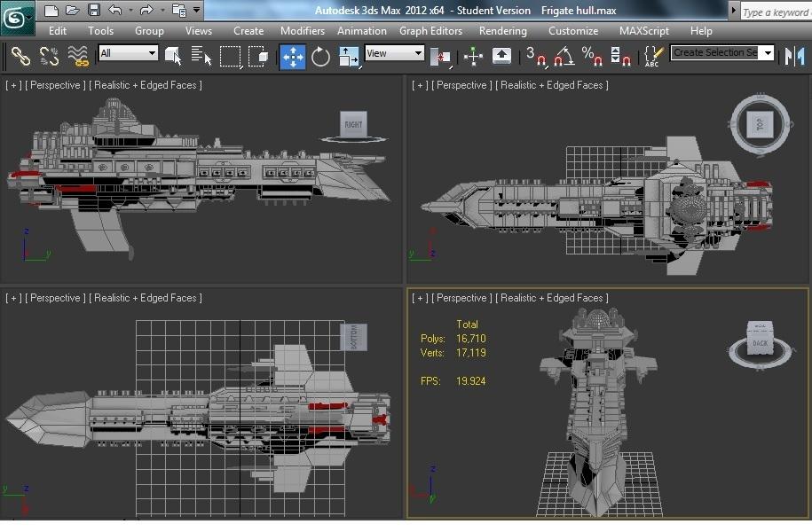Open the Views menu

(x=199, y=30)
